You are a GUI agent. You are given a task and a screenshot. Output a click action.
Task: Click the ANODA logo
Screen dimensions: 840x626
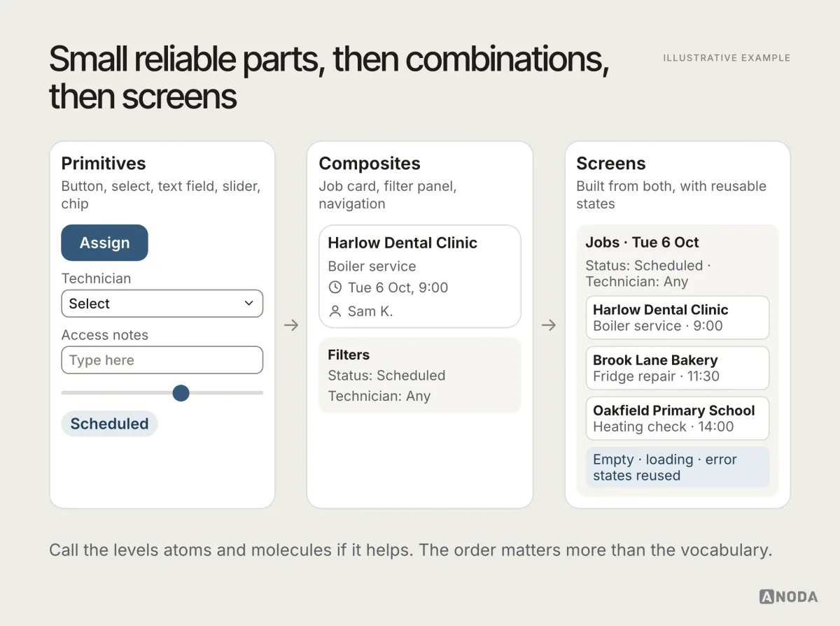788,597
